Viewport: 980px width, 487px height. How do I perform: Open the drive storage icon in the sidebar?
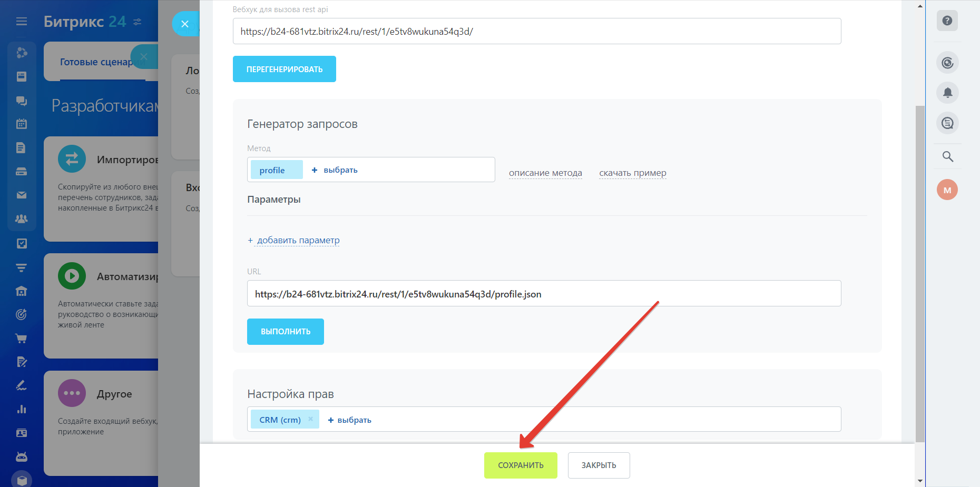[22, 172]
